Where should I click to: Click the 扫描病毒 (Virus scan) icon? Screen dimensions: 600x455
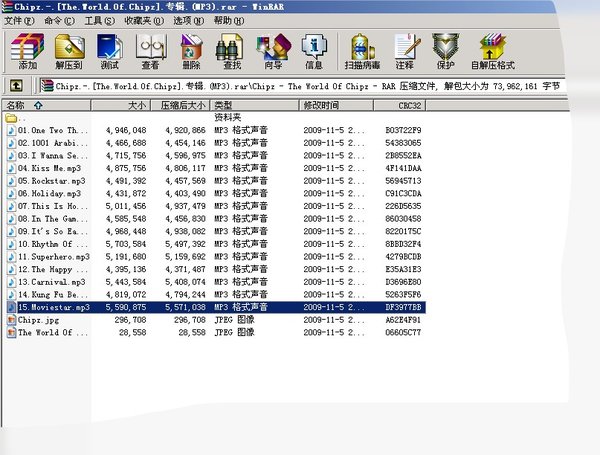362,51
